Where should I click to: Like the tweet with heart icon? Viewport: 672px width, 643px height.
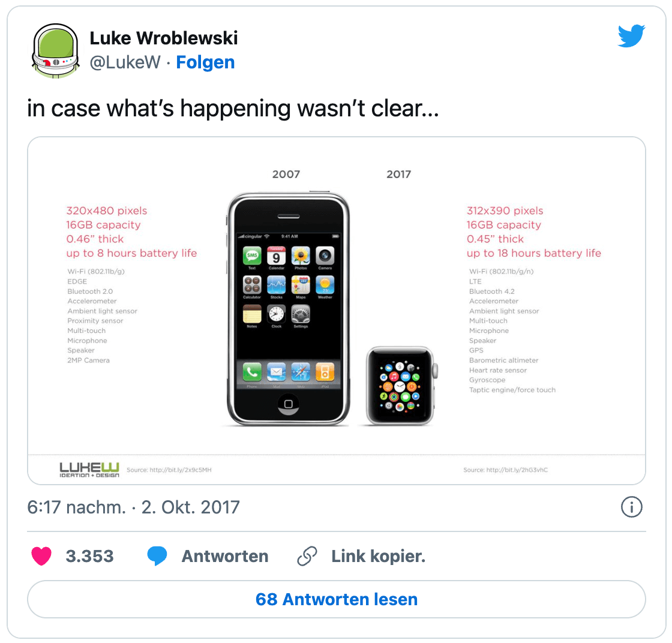point(41,556)
